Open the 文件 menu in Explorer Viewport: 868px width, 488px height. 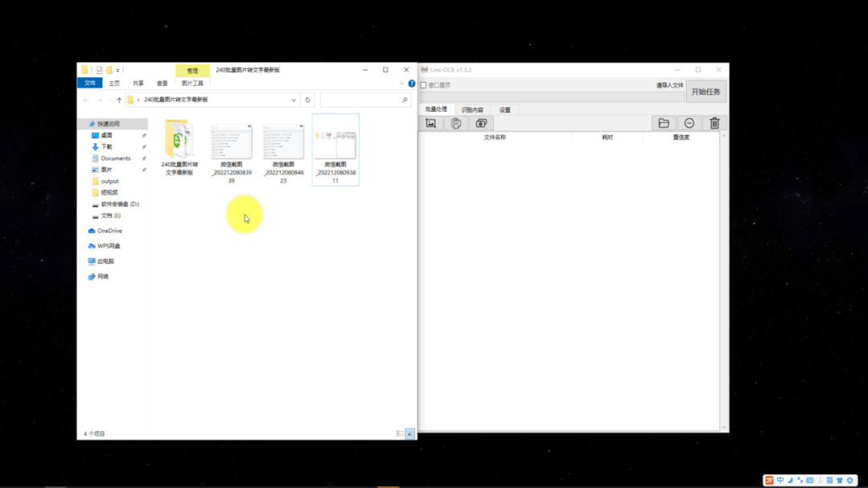pyautogui.click(x=89, y=83)
